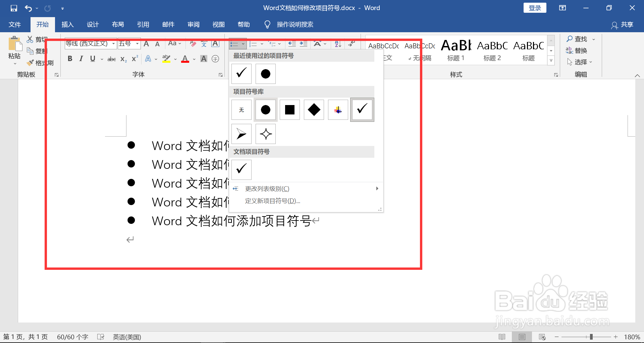The height and width of the screenshot is (343, 644).
Task: Open the 帮助 tab
Action: (244, 24)
